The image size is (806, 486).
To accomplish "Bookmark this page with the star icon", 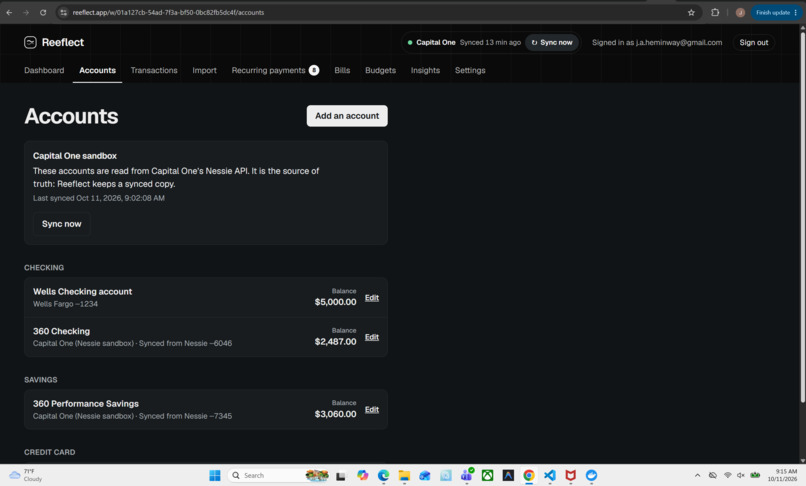I will [691, 12].
